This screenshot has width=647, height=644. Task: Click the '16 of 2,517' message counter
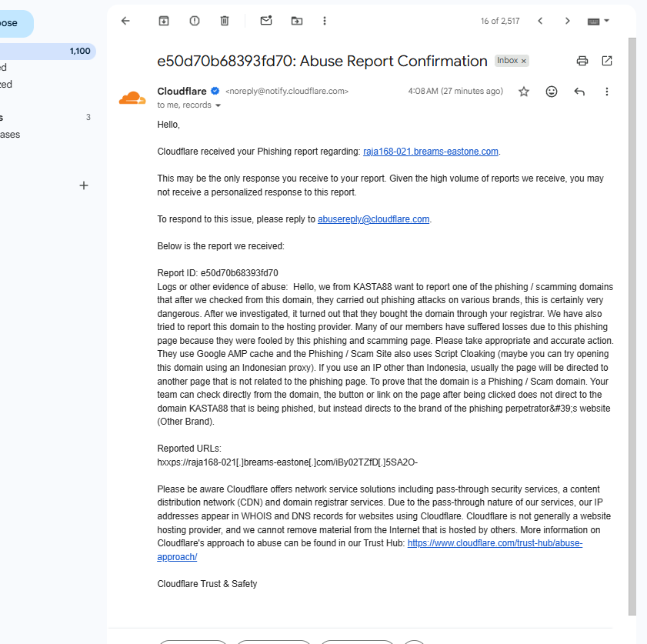[500, 21]
